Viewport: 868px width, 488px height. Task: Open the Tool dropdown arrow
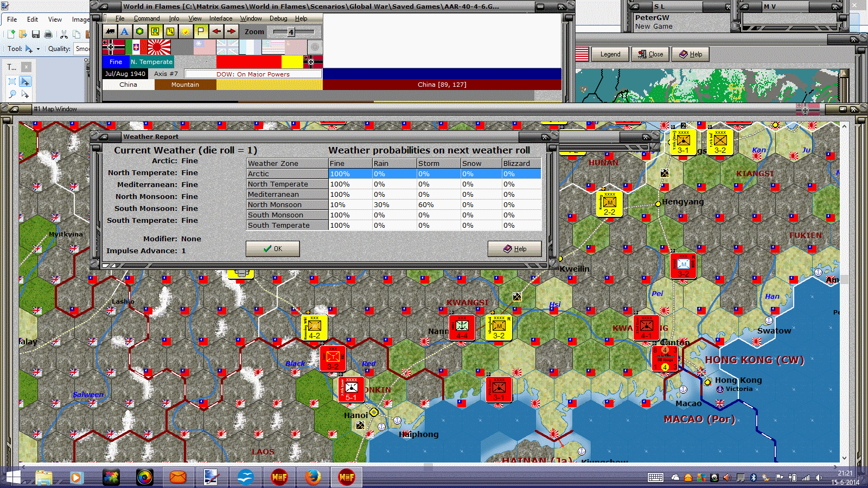(x=38, y=49)
